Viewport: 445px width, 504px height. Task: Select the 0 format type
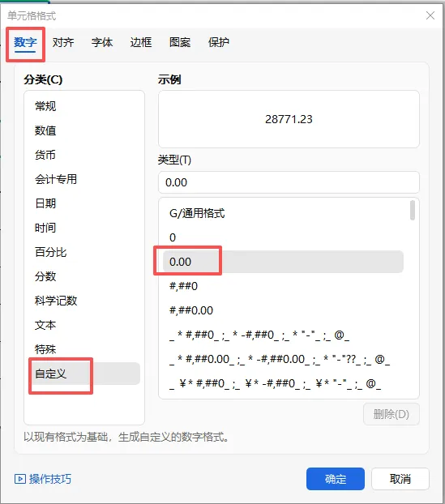click(283, 237)
